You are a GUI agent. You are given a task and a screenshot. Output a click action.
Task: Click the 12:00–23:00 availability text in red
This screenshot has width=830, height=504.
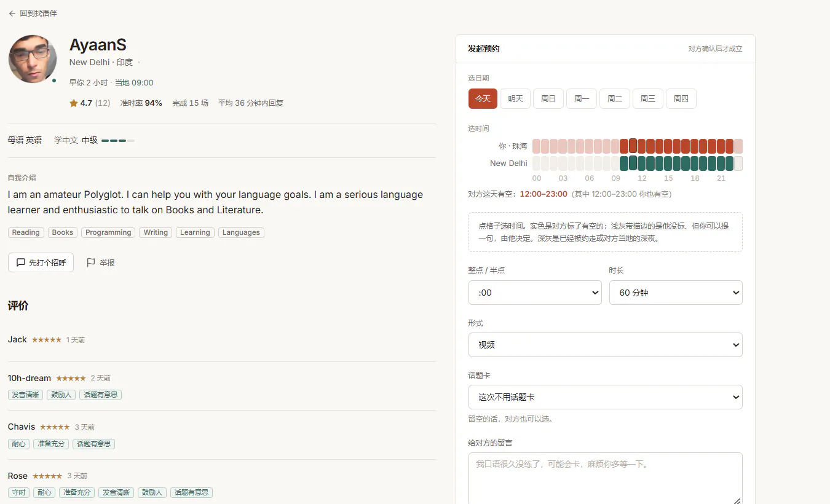click(543, 194)
